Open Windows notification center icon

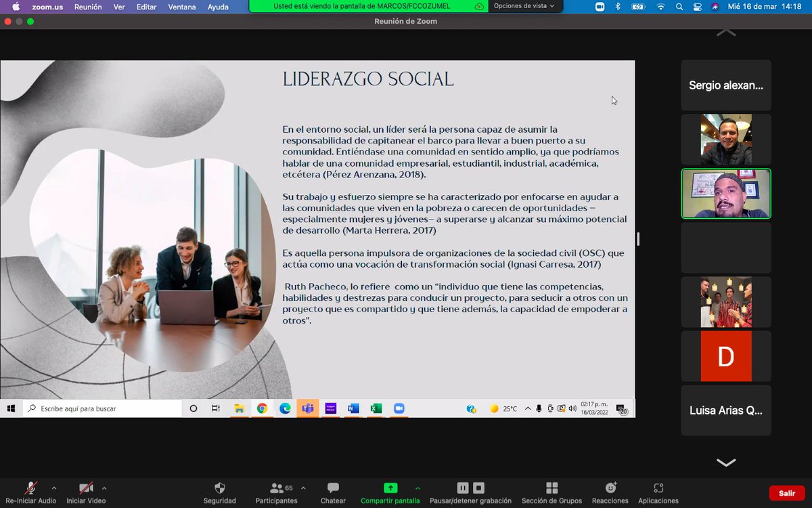tap(621, 408)
